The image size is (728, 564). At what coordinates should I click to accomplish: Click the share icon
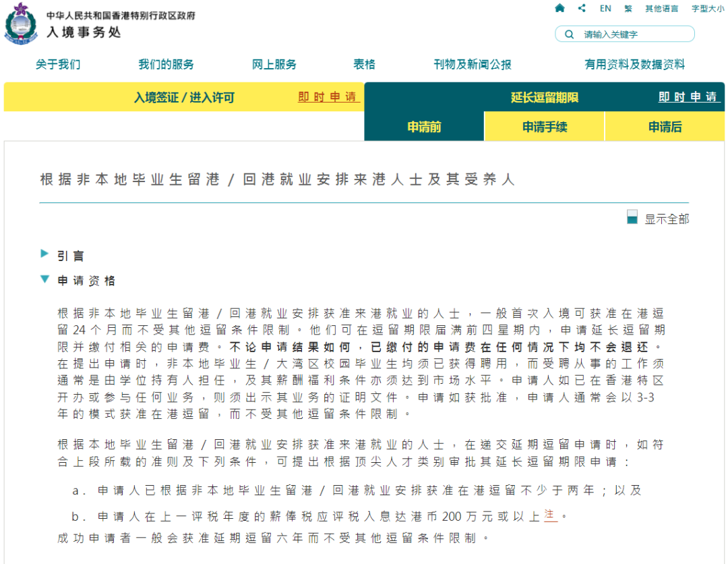point(582,8)
